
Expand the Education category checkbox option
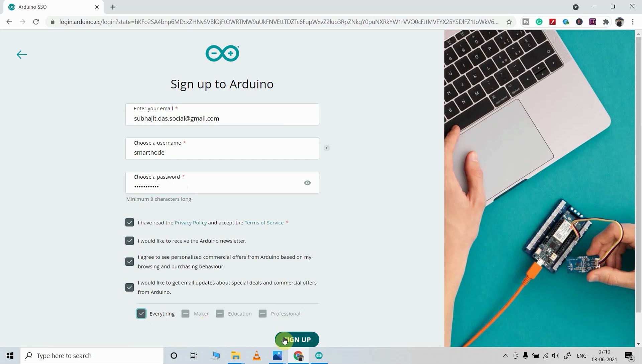[220, 313]
